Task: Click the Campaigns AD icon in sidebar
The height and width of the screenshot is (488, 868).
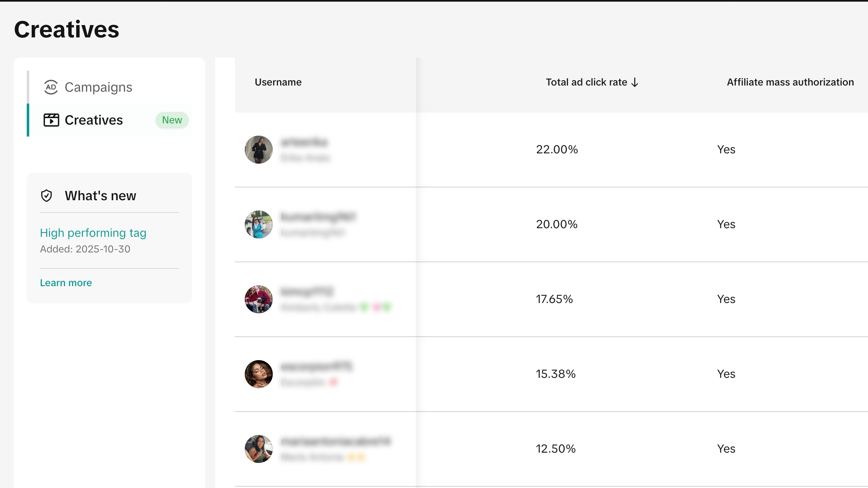Action: click(x=50, y=87)
